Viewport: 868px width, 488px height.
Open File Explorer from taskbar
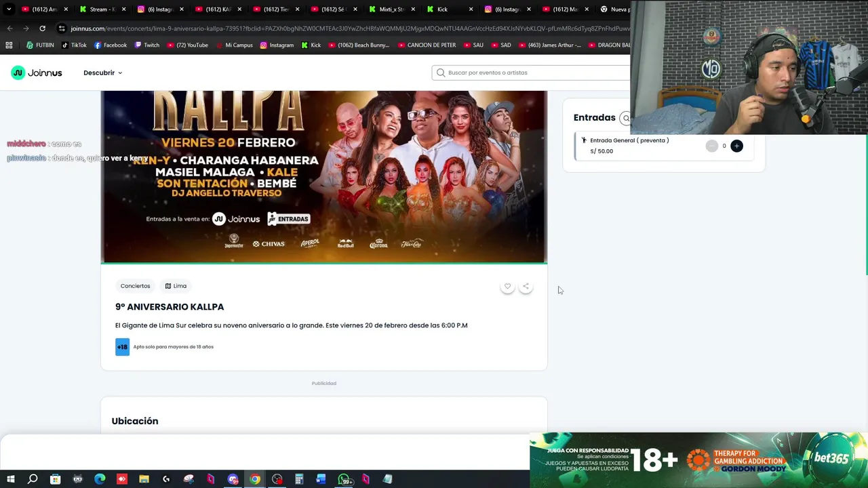tap(144, 479)
